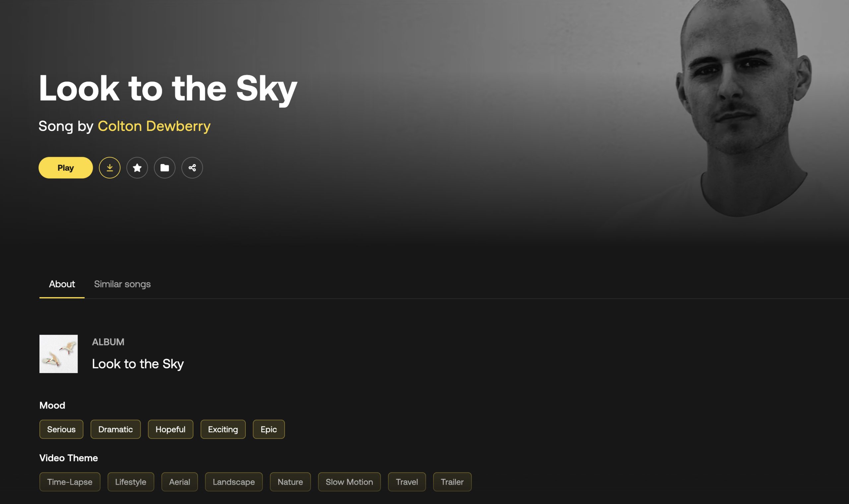Click the share icon button
The image size is (849, 504).
(x=192, y=168)
